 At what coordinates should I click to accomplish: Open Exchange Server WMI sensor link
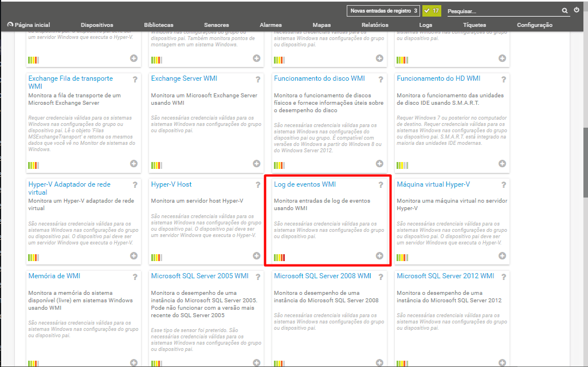(184, 78)
